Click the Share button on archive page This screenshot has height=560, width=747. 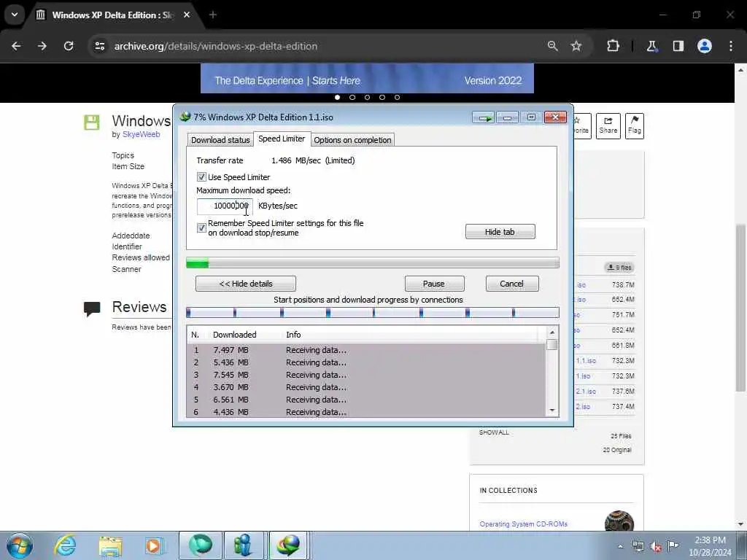[x=608, y=125]
